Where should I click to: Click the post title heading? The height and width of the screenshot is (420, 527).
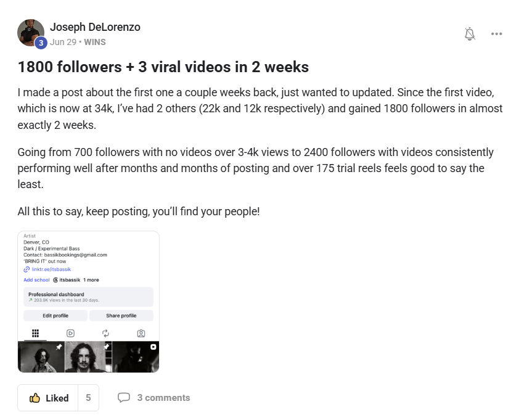(x=163, y=67)
